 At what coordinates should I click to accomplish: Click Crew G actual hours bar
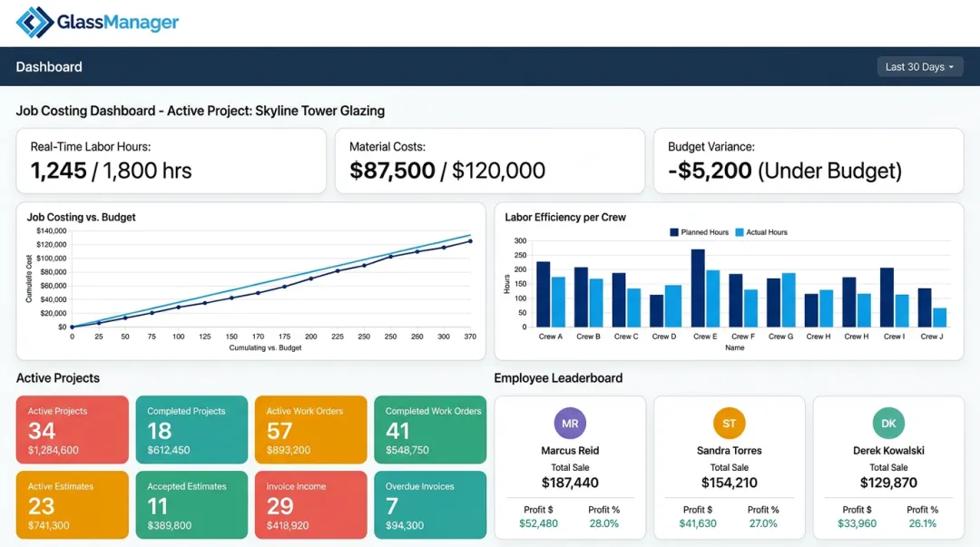coord(789,300)
